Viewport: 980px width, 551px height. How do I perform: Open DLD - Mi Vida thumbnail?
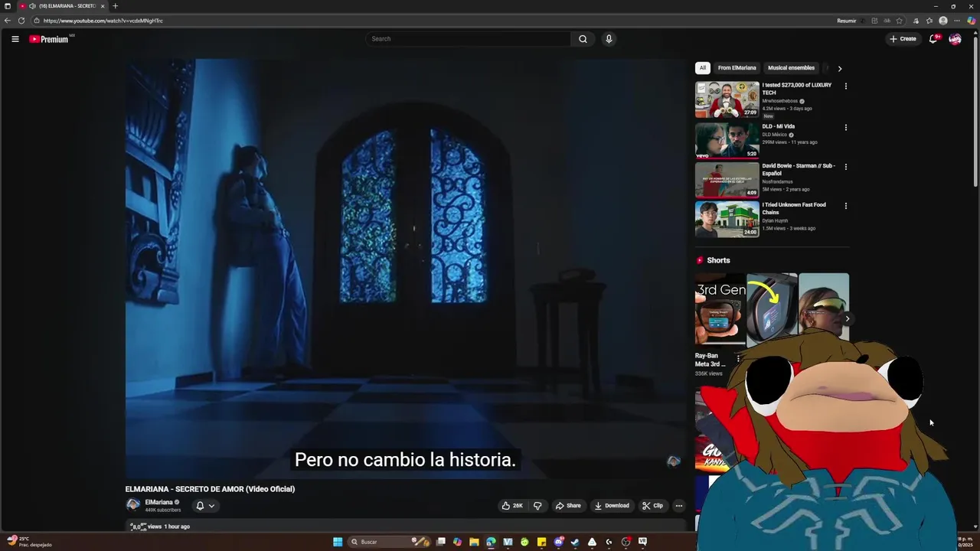[x=727, y=139]
